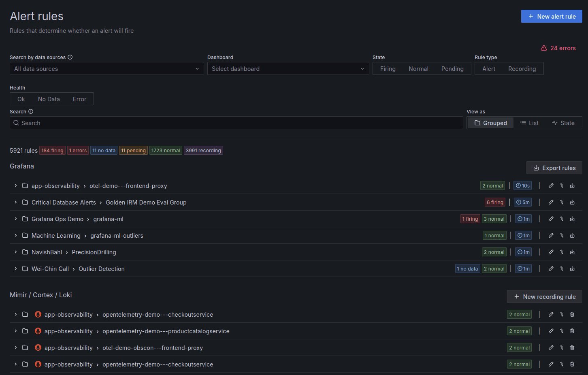Click the error icon beside opentelemetry-demo---productcatalogservice
The height and width of the screenshot is (375, 588).
(x=38, y=331)
